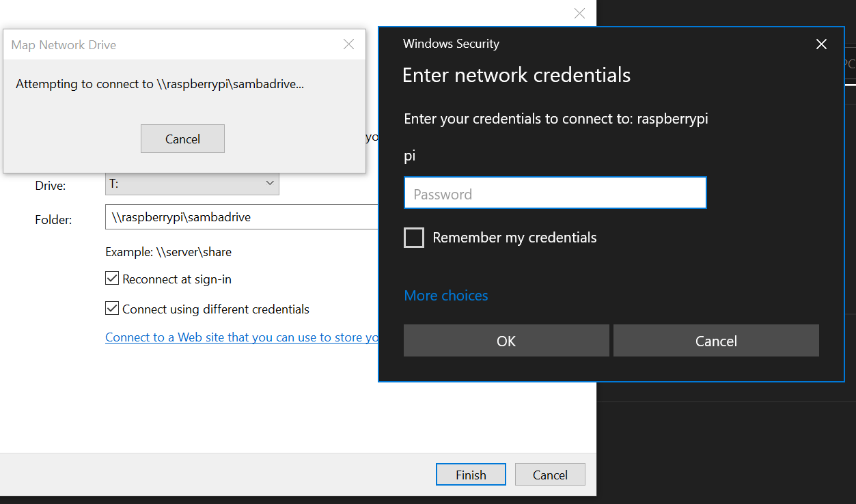Open More choices for sign-in options

(445, 295)
